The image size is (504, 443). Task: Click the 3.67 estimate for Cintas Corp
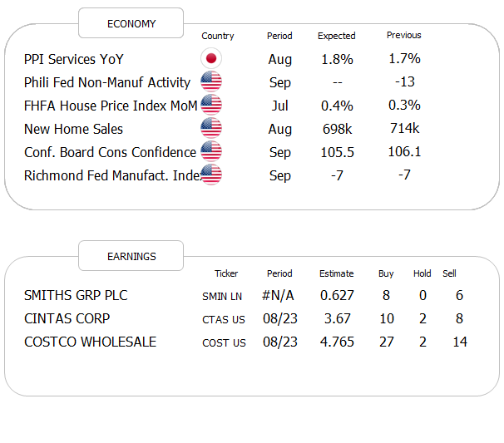tap(337, 318)
